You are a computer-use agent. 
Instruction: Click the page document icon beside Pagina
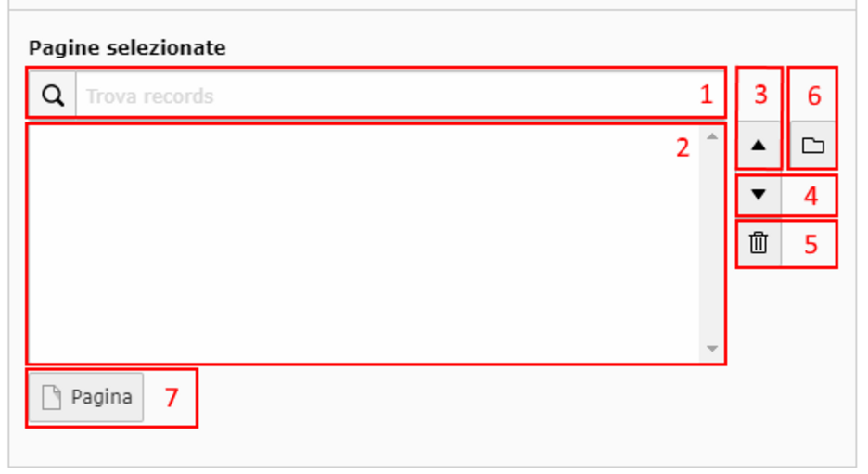52,398
